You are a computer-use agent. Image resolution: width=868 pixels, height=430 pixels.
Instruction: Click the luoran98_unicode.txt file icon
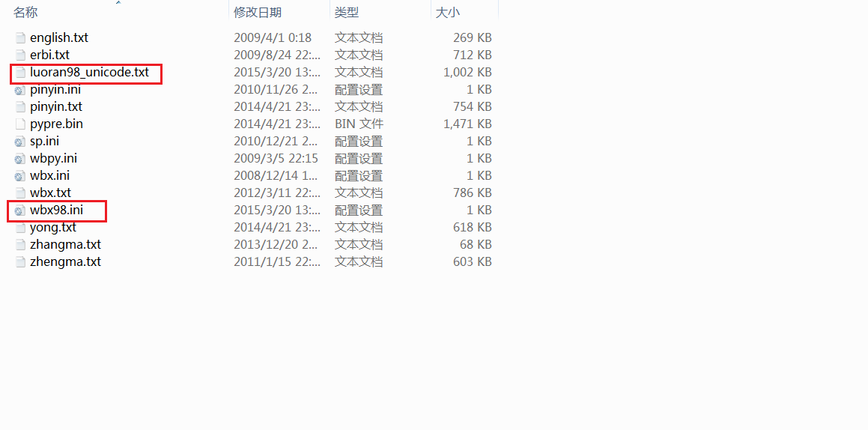pos(20,73)
